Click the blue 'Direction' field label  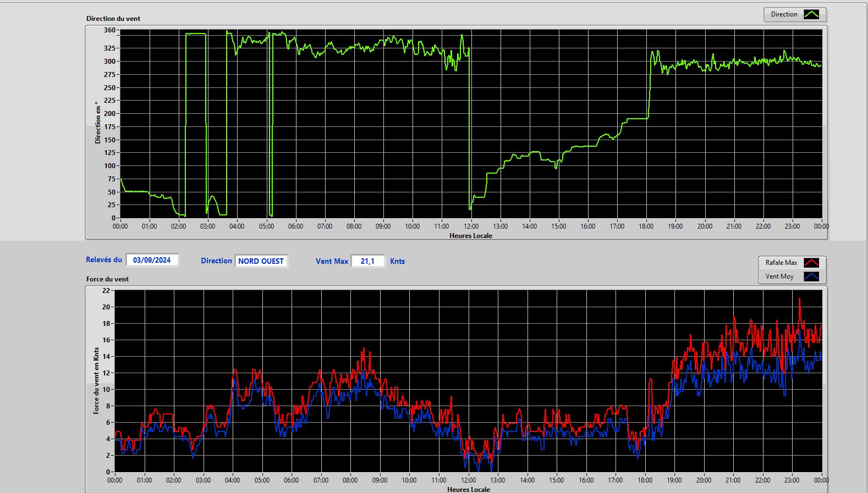216,261
